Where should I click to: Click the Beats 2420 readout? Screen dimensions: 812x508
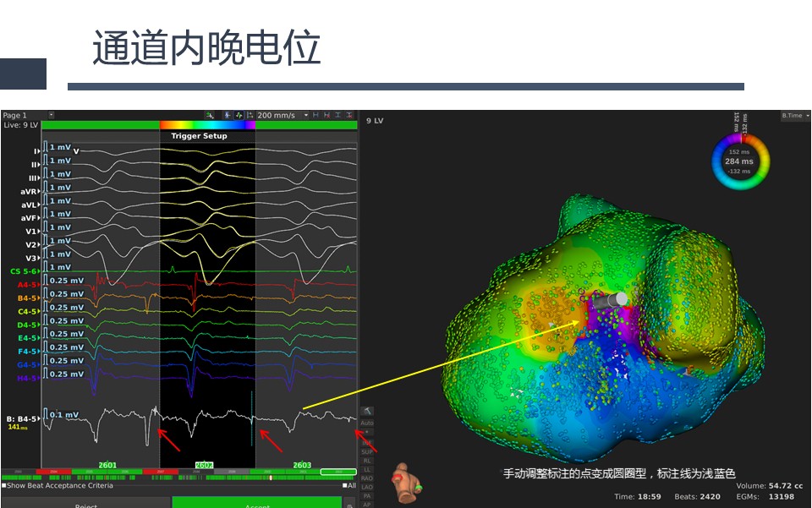click(x=697, y=497)
